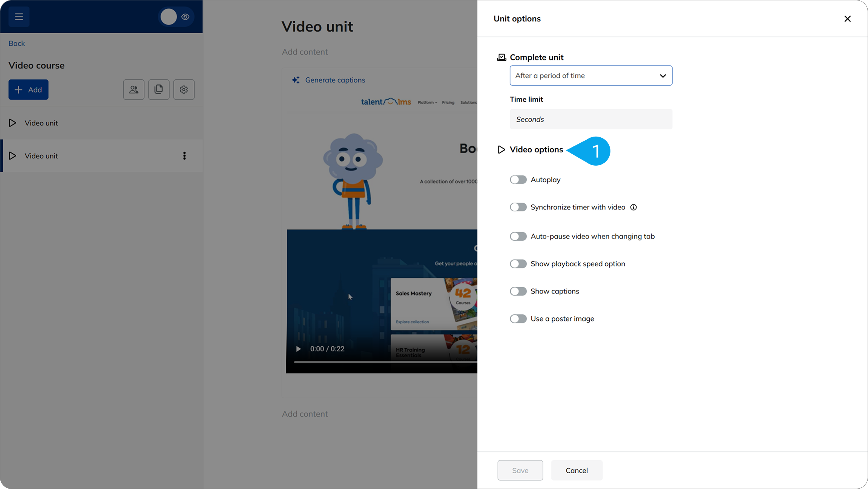This screenshot has width=868, height=489.
Task: Toggle Auto-pause video when changing tab
Action: [x=518, y=236]
